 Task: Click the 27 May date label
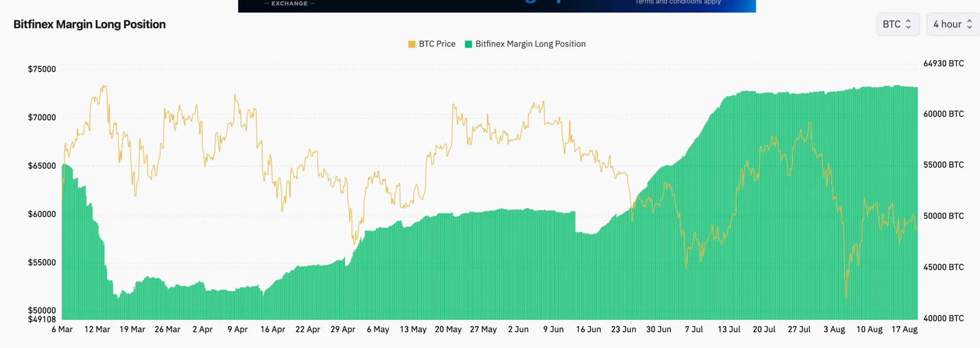click(483, 329)
